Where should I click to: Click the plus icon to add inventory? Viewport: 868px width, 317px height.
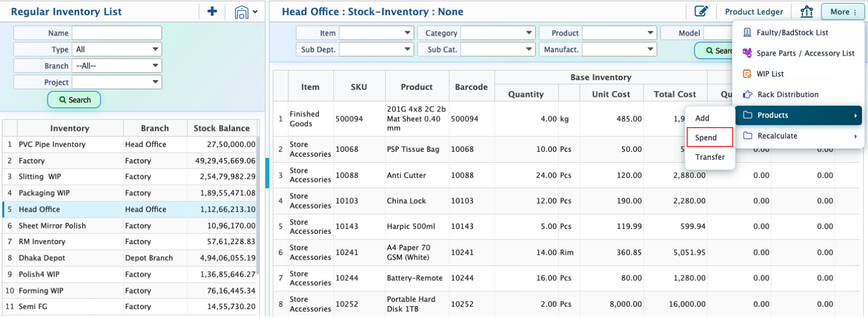(212, 11)
